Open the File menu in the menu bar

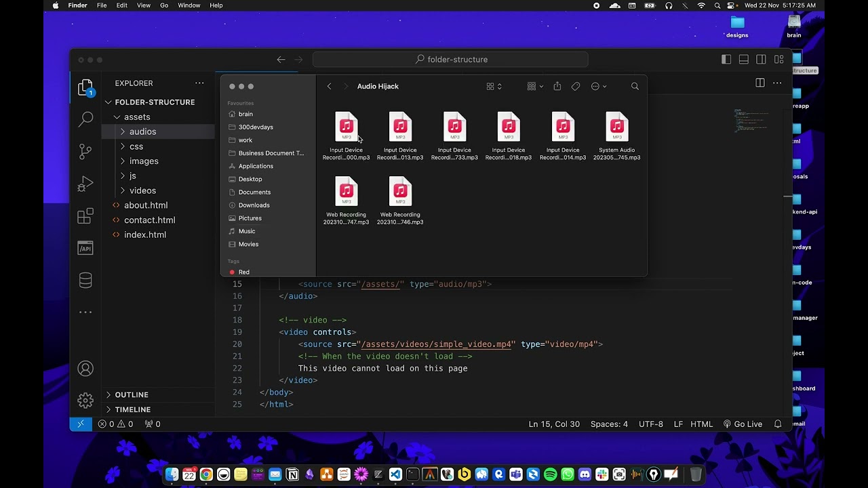click(102, 5)
